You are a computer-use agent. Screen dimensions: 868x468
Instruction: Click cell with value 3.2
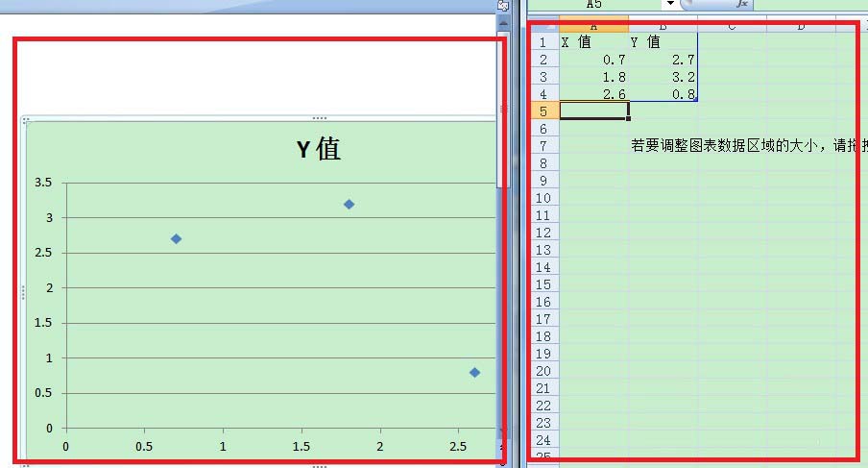(x=663, y=77)
